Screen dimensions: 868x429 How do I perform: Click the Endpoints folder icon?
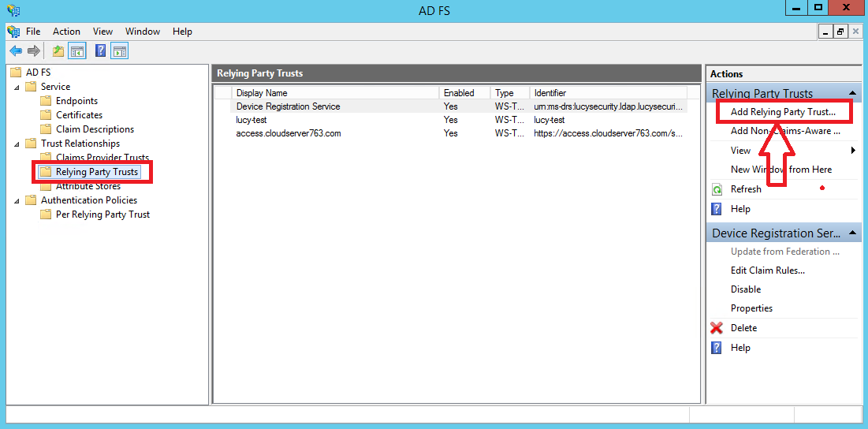[x=46, y=101]
